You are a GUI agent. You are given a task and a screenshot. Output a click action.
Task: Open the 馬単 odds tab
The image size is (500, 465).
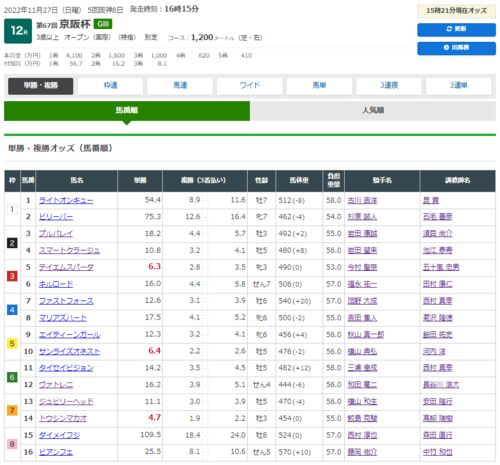click(319, 86)
